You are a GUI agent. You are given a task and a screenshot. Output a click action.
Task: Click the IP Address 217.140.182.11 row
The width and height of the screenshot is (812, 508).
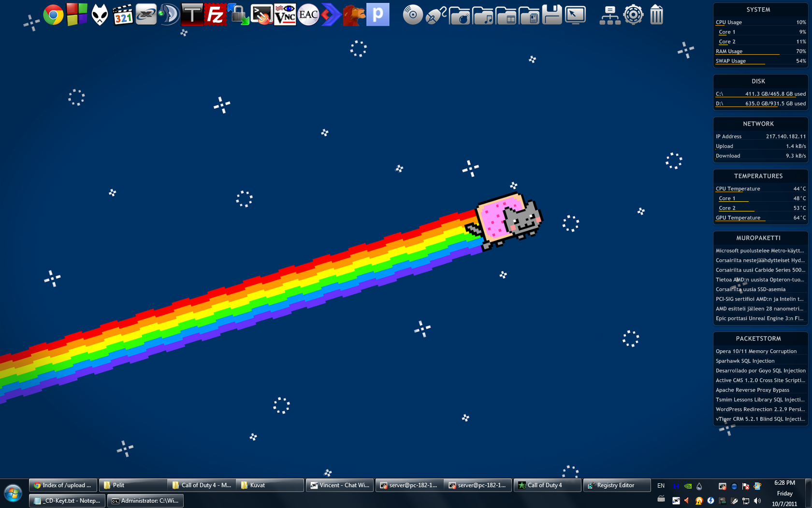tap(761, 136)
